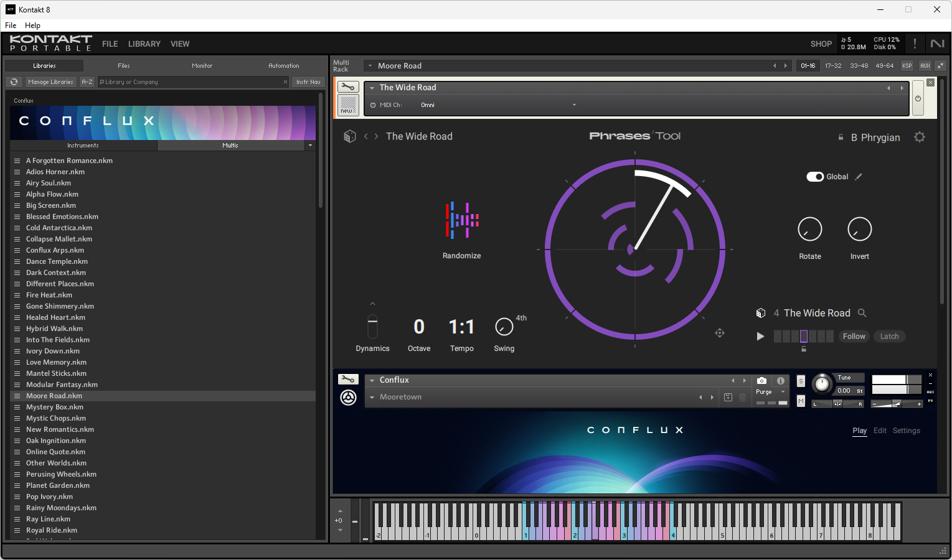Open the Conflux instrument name dropdown

coord(372,380)
